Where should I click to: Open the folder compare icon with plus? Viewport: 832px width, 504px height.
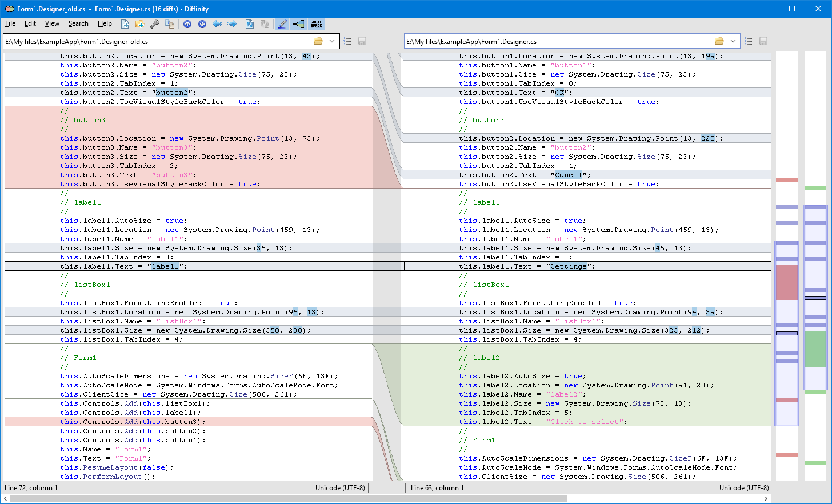pos(139,24)
